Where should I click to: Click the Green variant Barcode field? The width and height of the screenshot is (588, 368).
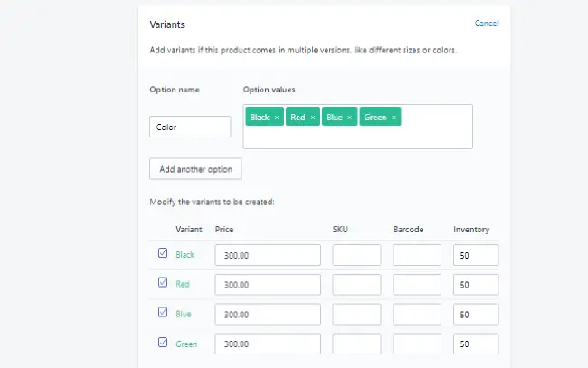[417, 344]
